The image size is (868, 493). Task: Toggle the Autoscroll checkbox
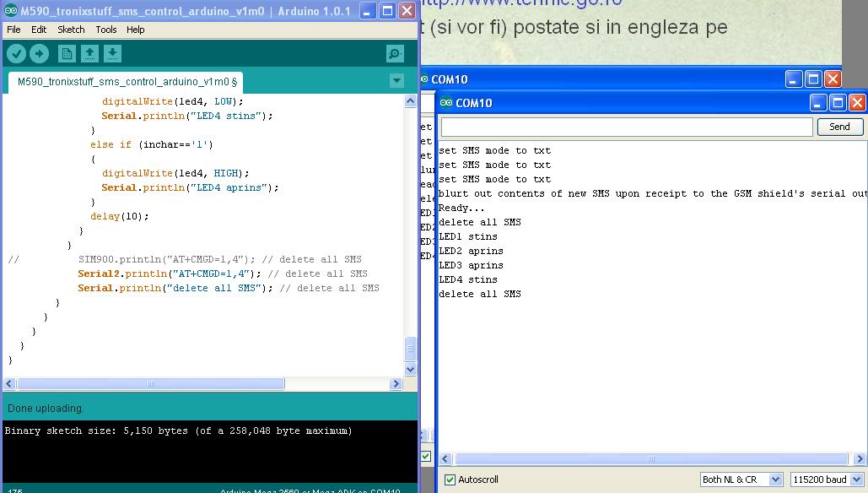tap(451, 479)
